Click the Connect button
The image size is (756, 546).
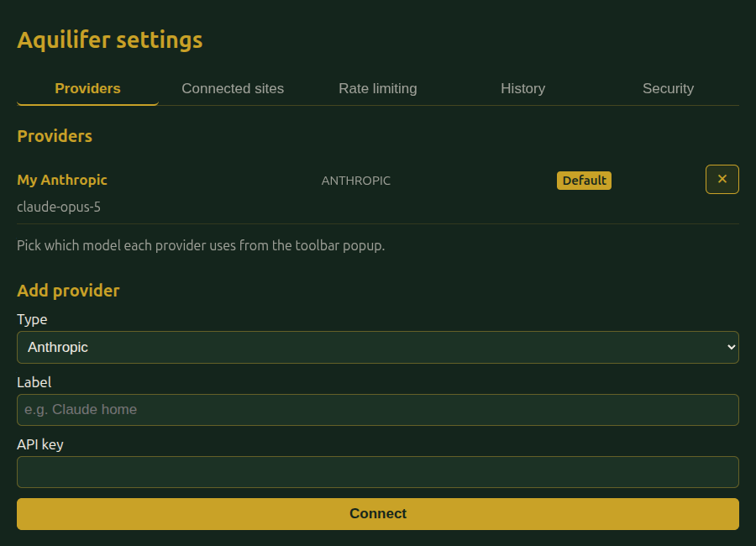click(x=377, y=514)
